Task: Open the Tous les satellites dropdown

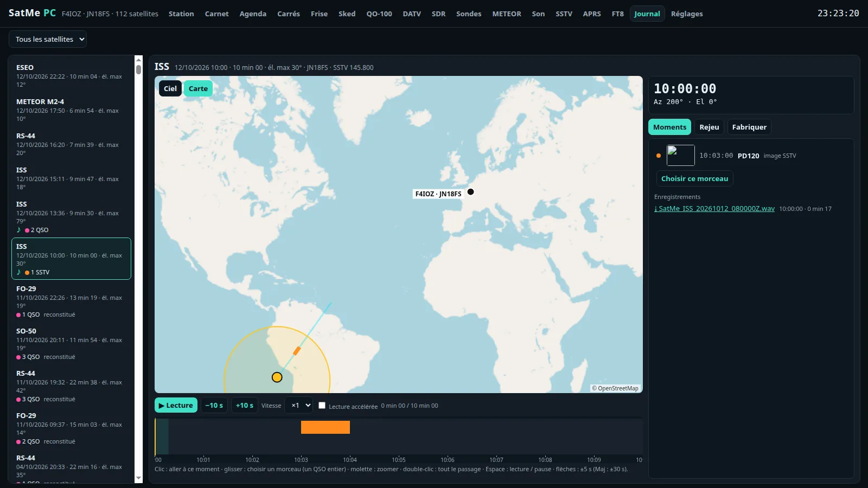Action: pyautogui.click(x=48, y=39)
